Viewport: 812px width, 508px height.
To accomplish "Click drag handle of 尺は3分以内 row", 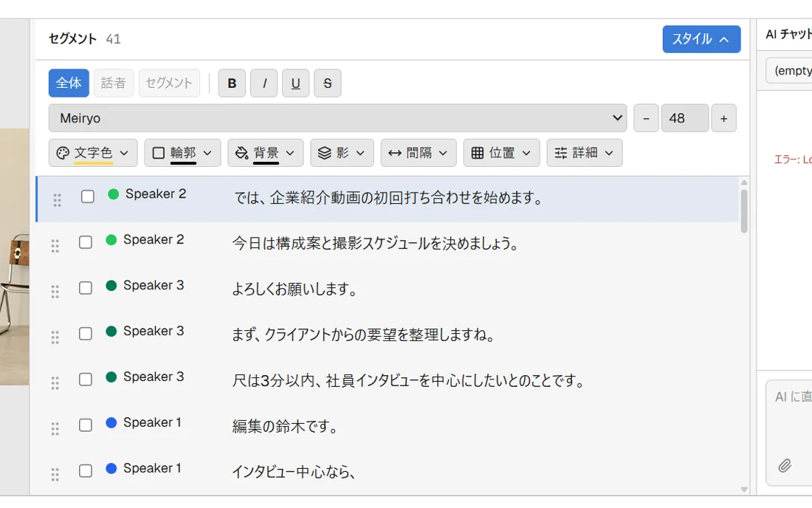I will click(x=55, y=382).
